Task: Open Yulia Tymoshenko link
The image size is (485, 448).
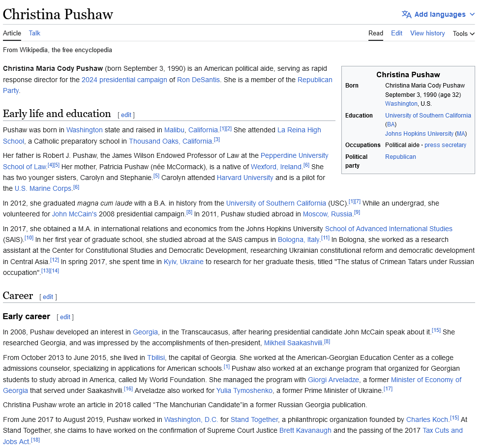Action: (x=244, y=390)
